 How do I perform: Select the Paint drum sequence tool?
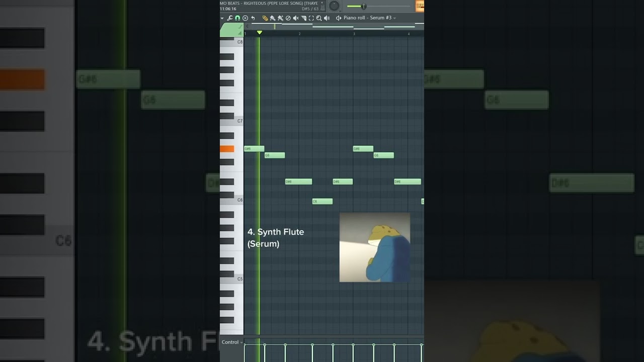pyautogui.click(x=280, y=18)
